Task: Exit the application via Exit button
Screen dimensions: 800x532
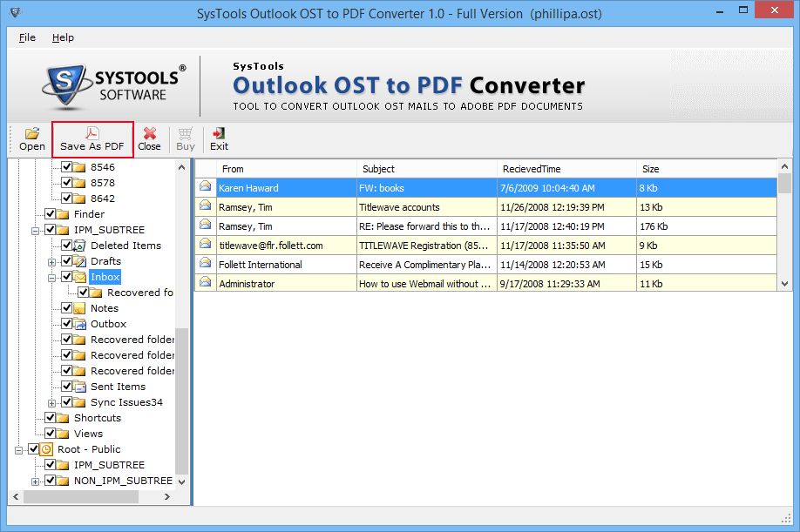Action: coord(219,139)
